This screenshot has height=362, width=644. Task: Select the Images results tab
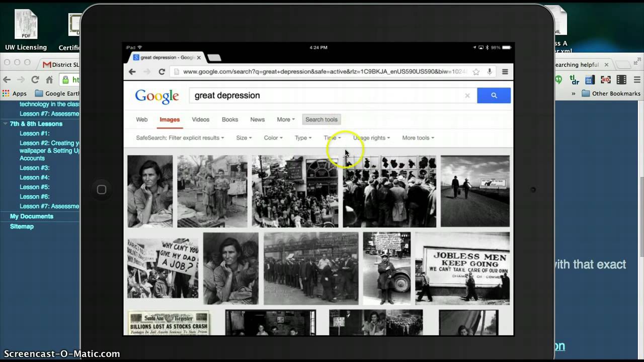(x=170, y=120)
